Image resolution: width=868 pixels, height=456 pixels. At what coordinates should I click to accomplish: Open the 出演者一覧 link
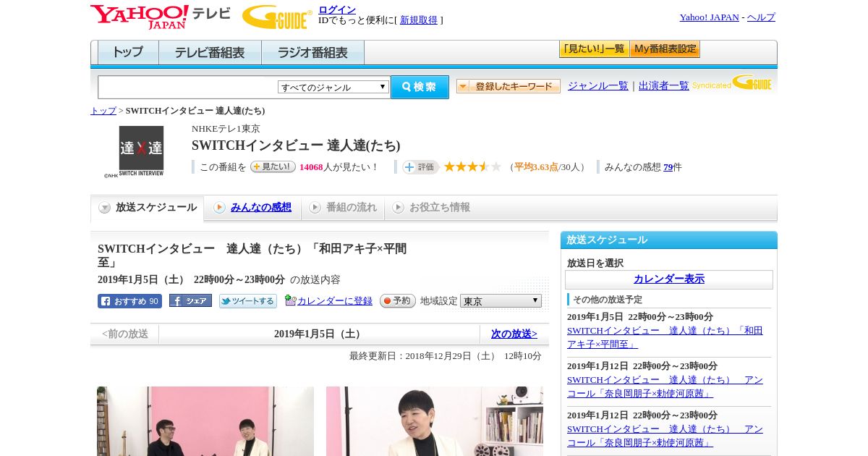coord(663,85)
